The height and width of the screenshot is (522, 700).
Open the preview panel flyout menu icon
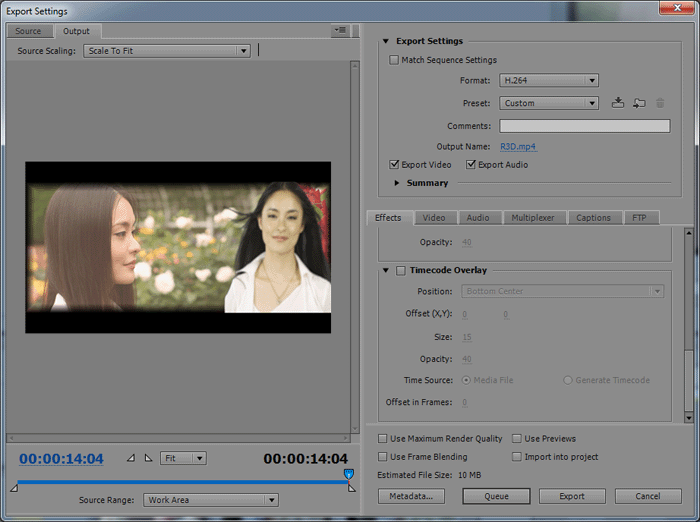point(340,30)
